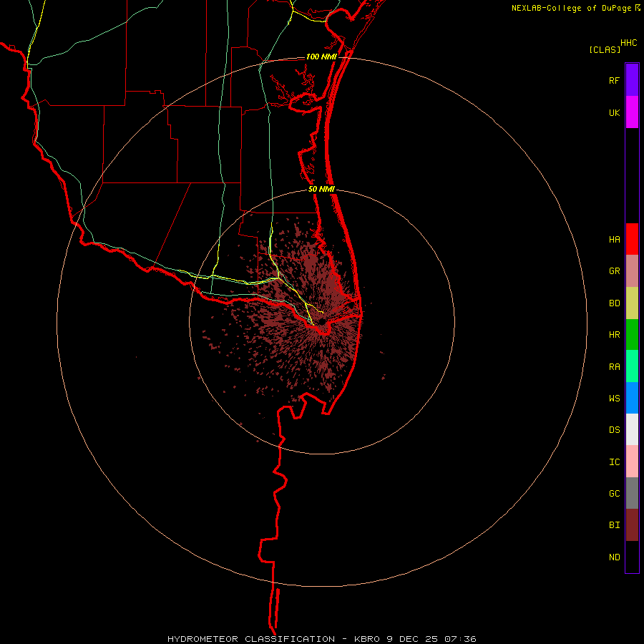This screenshot has height=644, width=644.
Task: Click the ND black legend swatch
Action: 632,557
